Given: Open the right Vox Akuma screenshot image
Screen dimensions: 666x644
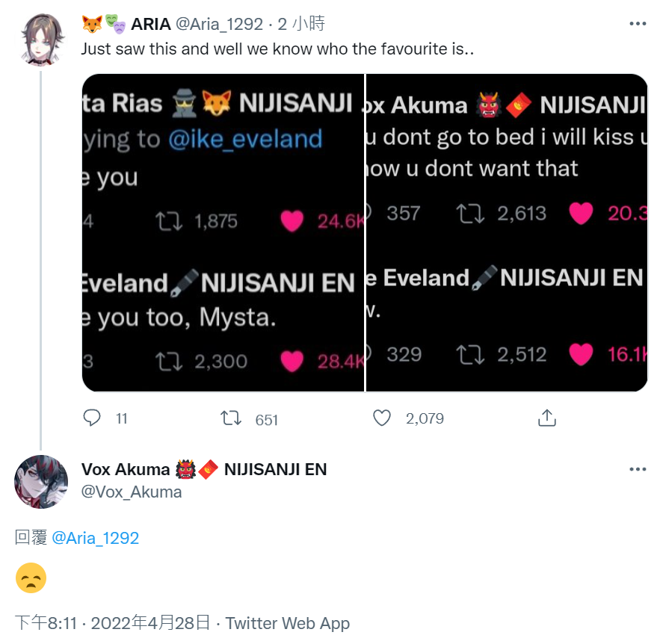Looking at the screenshot, I should (x=507, y=232).
